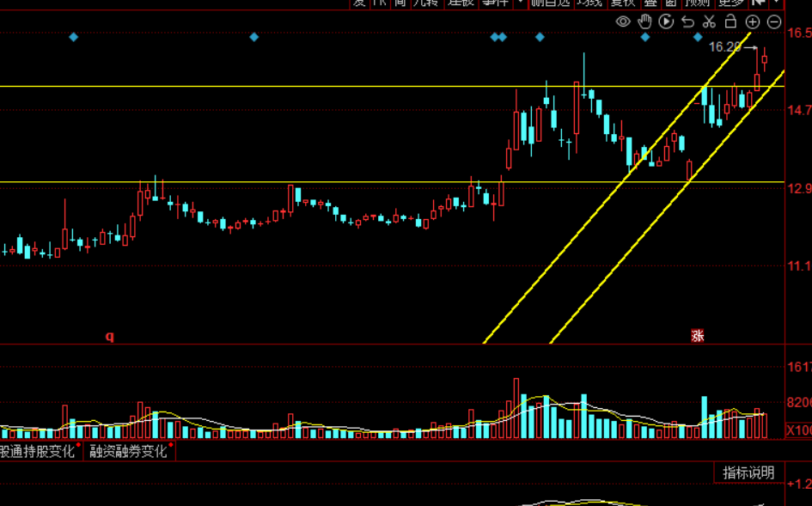
Task: Click the 11.1 price axis label
Action: click(x=800, y=266)
